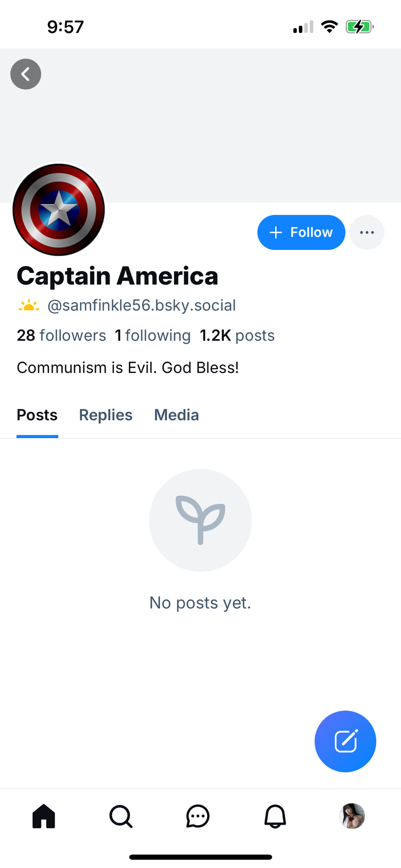View the 1 following list
The height and width of the screenshot is (868, 401).
click(152, 335)
